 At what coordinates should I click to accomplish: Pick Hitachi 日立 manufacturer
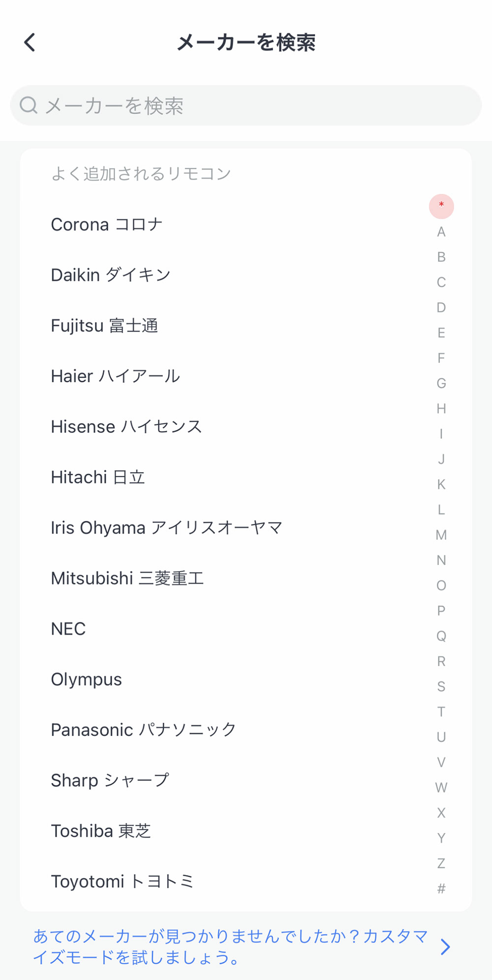(98, 477)
